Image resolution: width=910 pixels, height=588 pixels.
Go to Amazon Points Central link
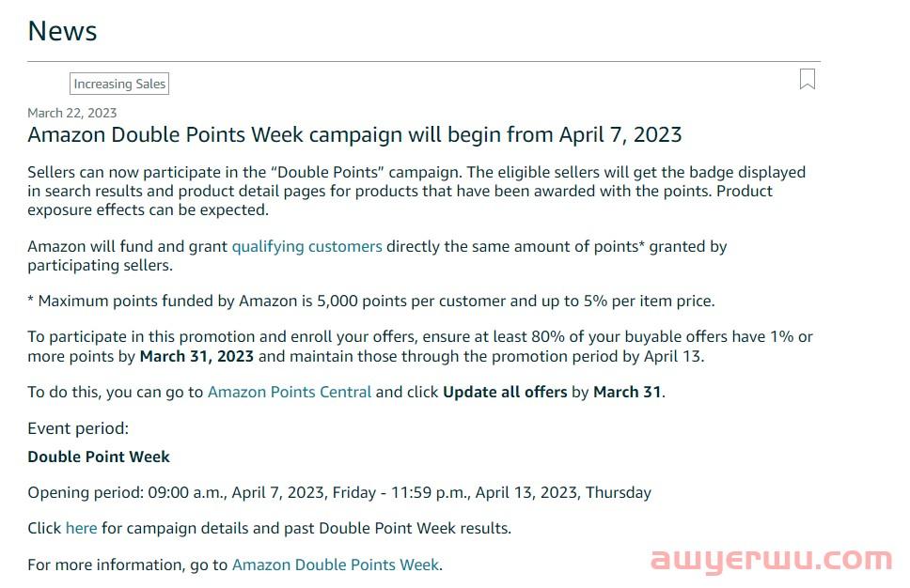coord(290,392)
